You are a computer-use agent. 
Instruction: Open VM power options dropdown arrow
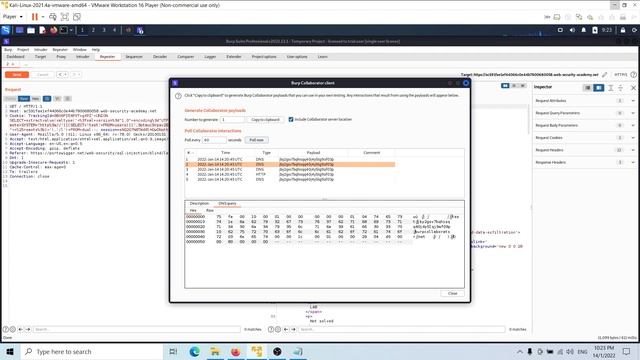point(43,17)
